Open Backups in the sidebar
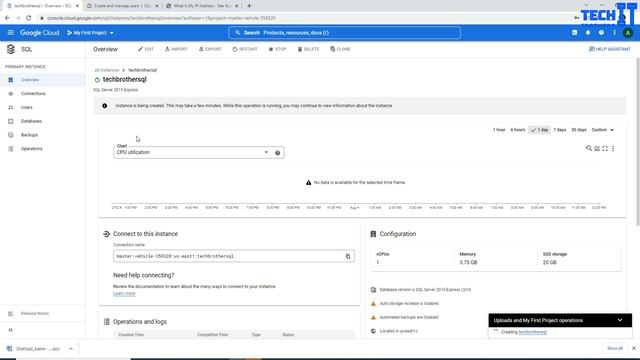Viewport: 640px width, 360px height. [42, 135]
